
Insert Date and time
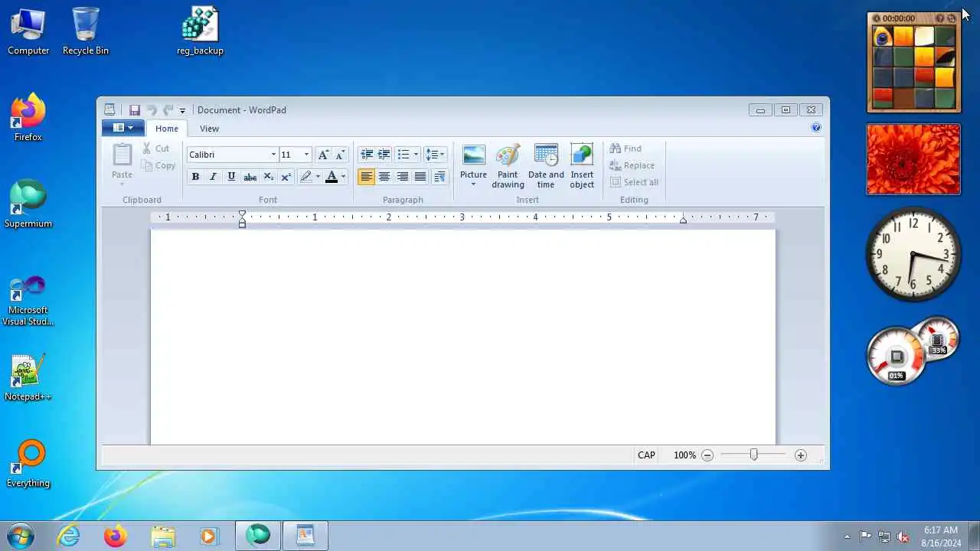point(546,166)
